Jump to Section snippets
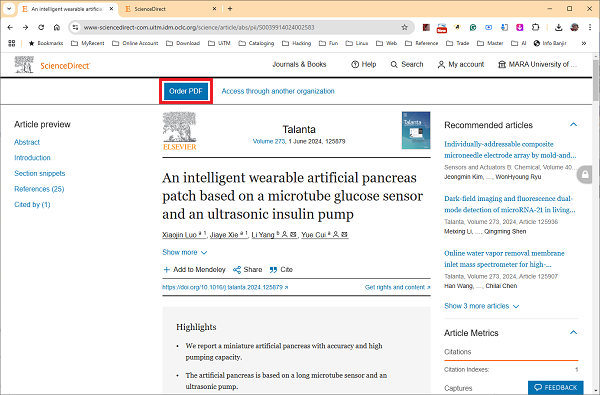This screenshot has height=395, width=600. pyautogui.click(x=39, y=173)
